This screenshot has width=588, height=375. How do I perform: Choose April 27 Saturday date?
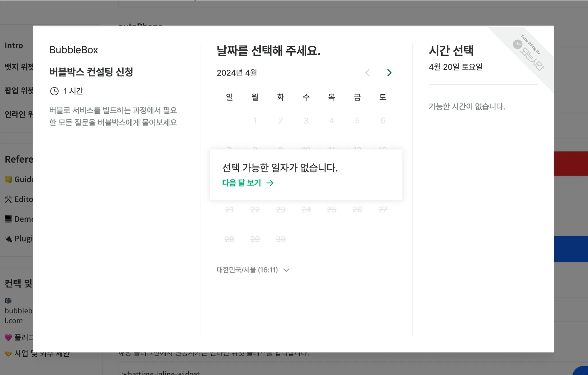(x=383, y=210)
